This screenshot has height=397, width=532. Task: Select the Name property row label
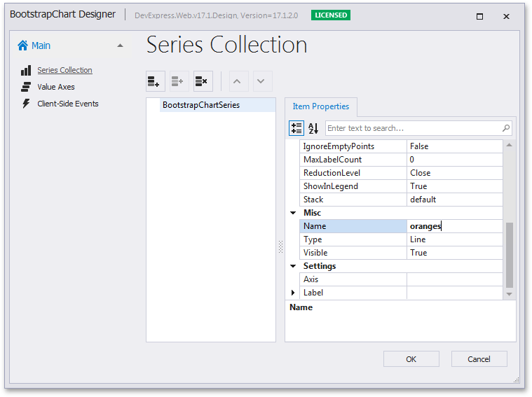point(353,226)
